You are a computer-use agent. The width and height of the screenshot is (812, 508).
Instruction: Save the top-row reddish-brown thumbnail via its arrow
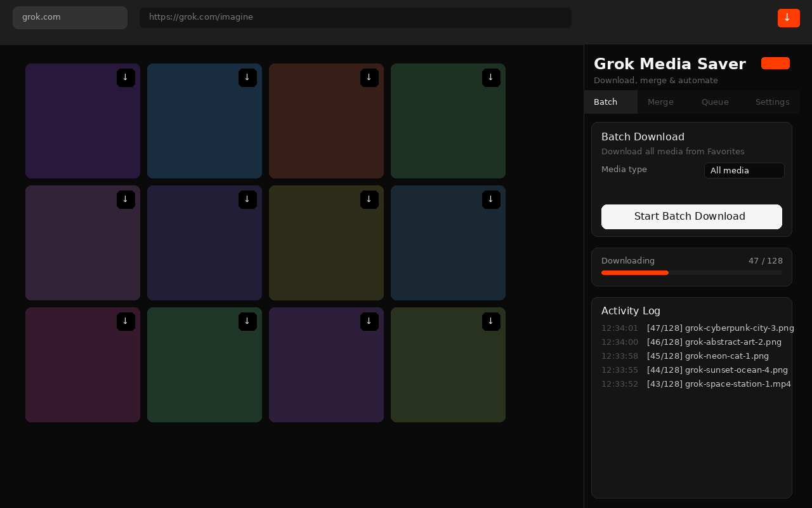pyautogui.click(x=369, y=77)
